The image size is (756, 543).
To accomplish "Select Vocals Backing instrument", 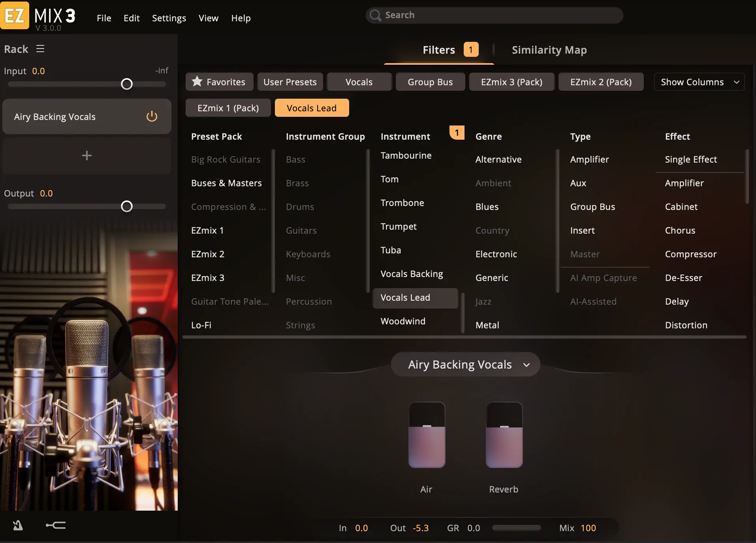I will 412,274.
